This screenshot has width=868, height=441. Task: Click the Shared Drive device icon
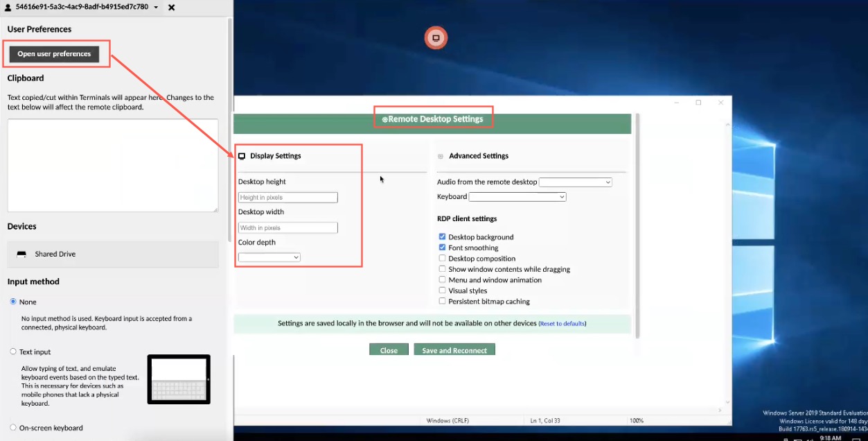tap(21, 254)
